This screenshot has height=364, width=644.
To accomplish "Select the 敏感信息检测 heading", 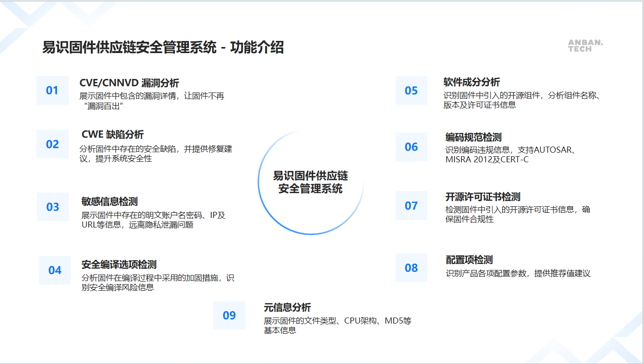I will (x=110, y=201).
